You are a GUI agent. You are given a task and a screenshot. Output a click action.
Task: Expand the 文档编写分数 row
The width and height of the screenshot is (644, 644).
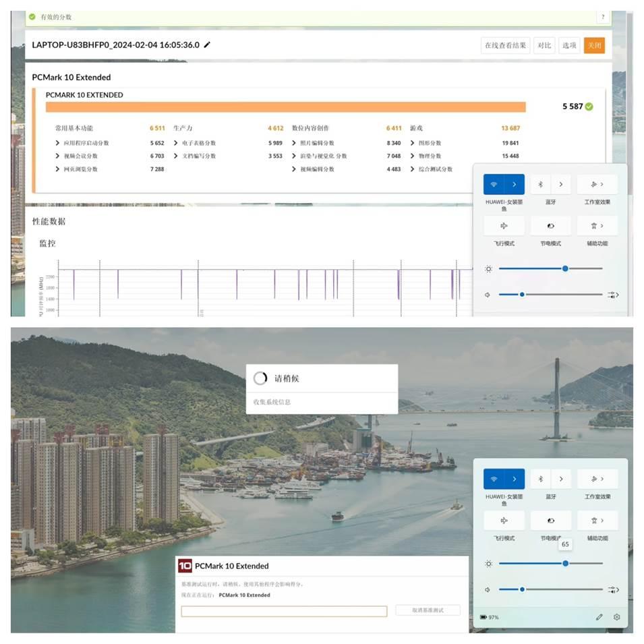coord(176,156)
